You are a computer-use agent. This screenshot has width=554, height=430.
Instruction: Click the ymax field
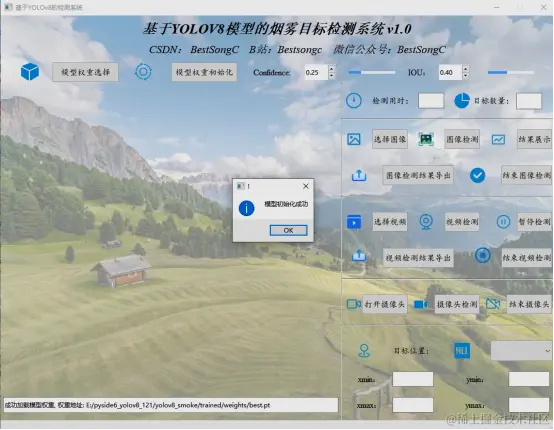point(529,405)
